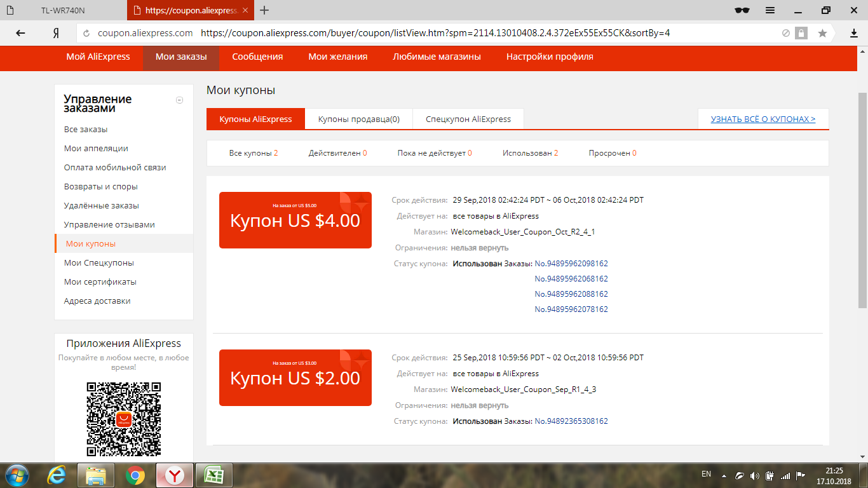Open order No.94895962098162

pos(571,264)
